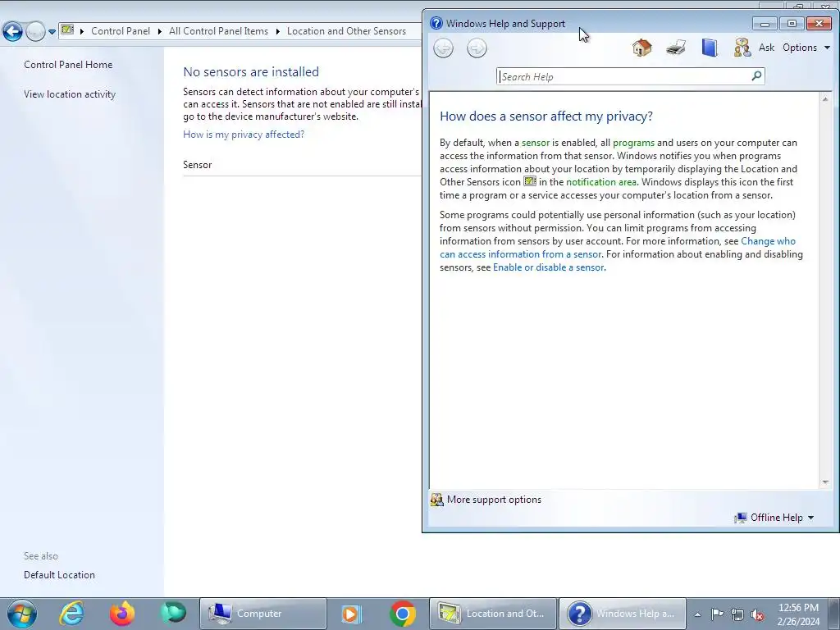Launch Internet Explorer from taskbar
The image size is (840, 630).
tap(72, 614)
